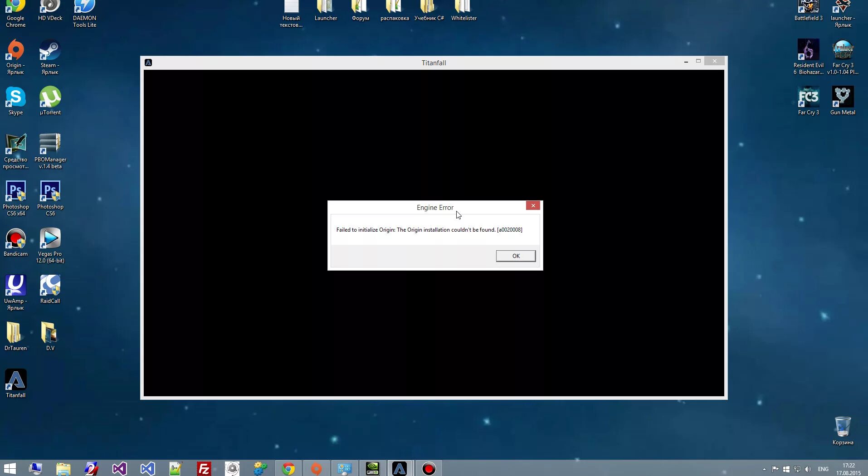Image resolution: width=868 pixels, height=476 pixels.
Task: Select the Gun Metal desktop icon
Action: 843,101
